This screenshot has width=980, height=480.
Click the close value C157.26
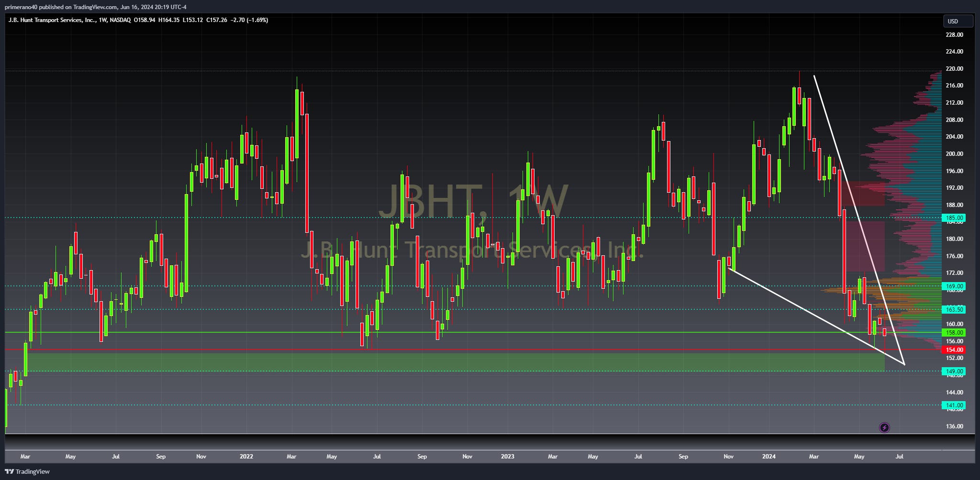click(x=217, y=20)
